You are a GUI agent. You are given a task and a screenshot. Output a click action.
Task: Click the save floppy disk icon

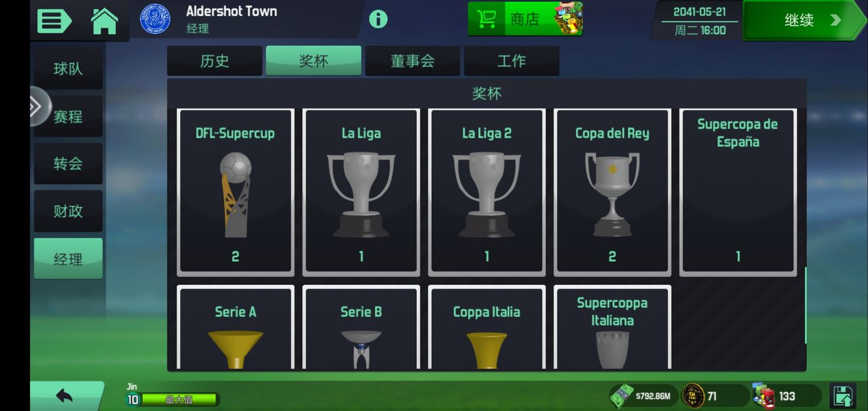(842, 396)
